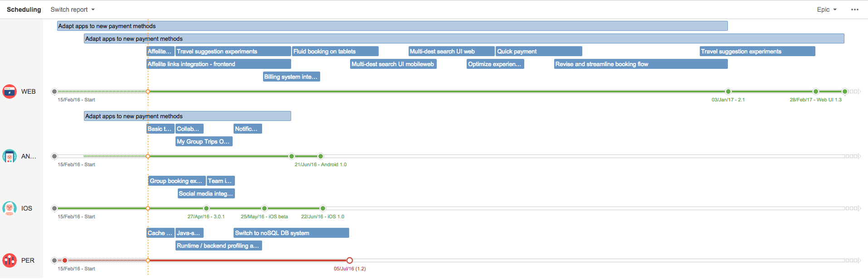Open the Adapt apps to new payment methods bar in Android
Image resolution: width=868 pixels, height=279 pixels.
click(187, 116)
